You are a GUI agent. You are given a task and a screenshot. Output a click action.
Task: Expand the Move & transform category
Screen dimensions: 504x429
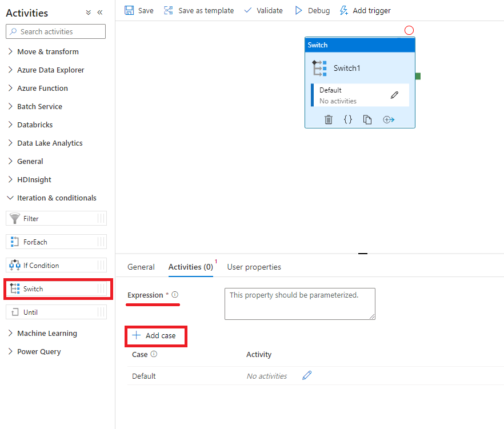click(x=48, y=51)
